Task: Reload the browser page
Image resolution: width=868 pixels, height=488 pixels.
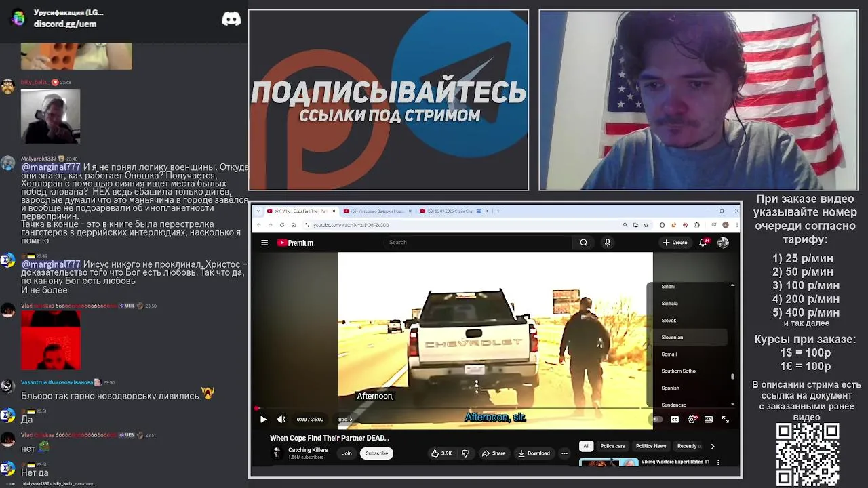Action: coord(282,225)
